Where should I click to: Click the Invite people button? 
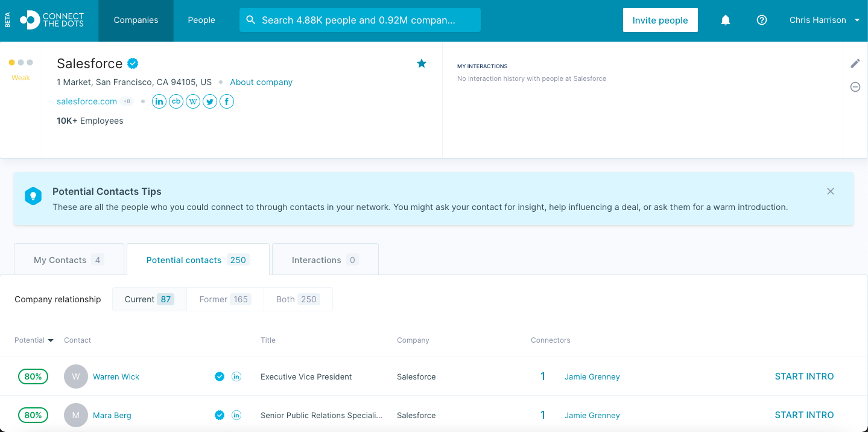coord(660,20)
